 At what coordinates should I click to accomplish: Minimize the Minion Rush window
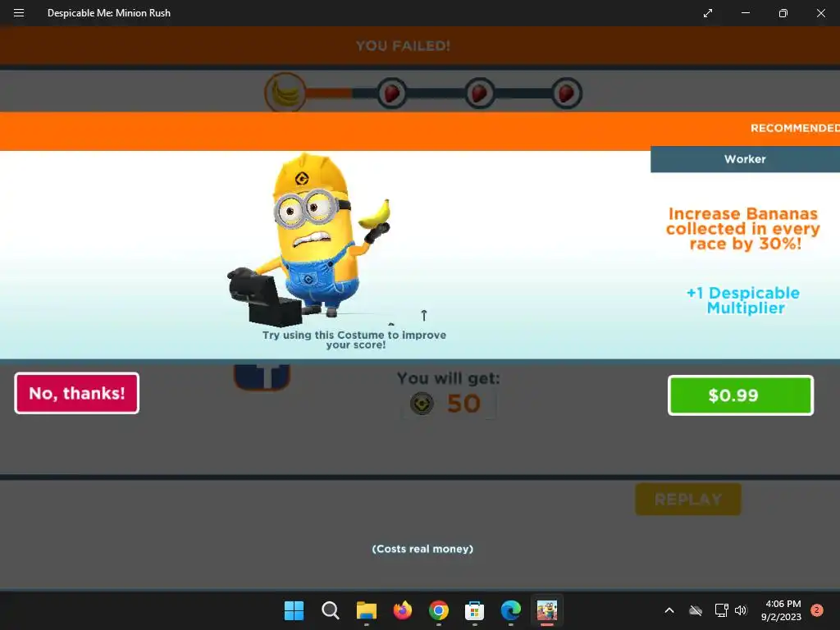coord(745,13)
